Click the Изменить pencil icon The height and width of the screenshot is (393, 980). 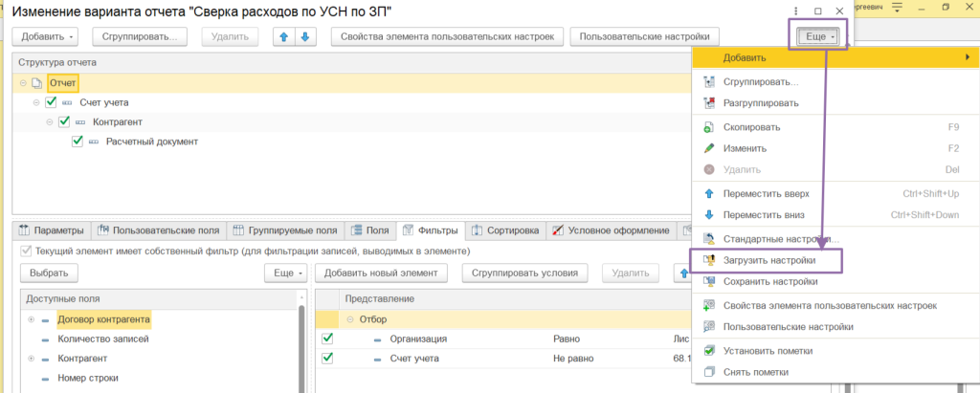[x=708, y=149]
